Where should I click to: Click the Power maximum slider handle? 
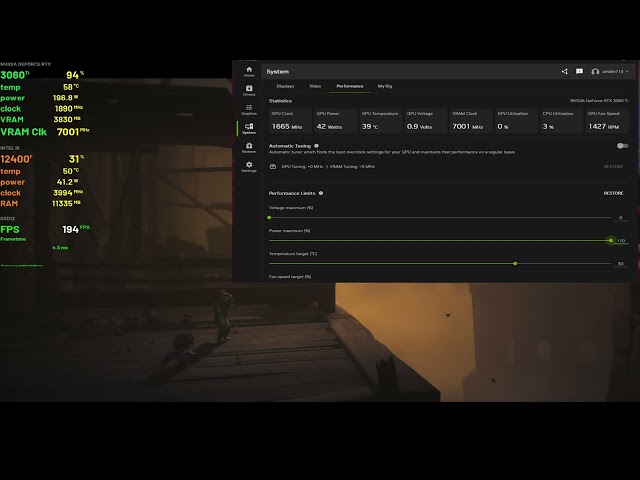click(611, 240)
